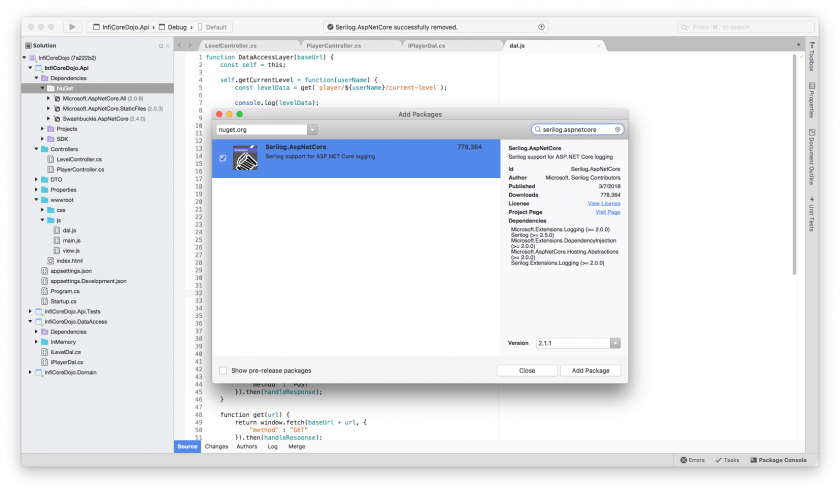Select Serilog.AspNetCore package row
The width and height of the screenshot is (840, 492).
356,159
